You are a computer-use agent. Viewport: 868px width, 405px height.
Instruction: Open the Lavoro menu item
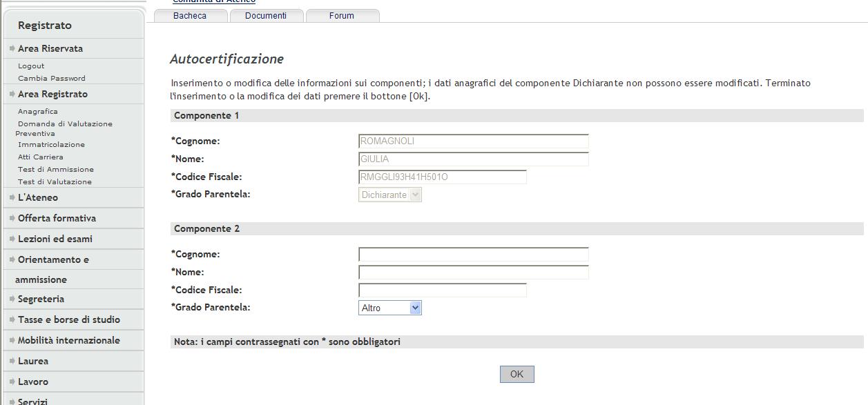click(33, 382)
